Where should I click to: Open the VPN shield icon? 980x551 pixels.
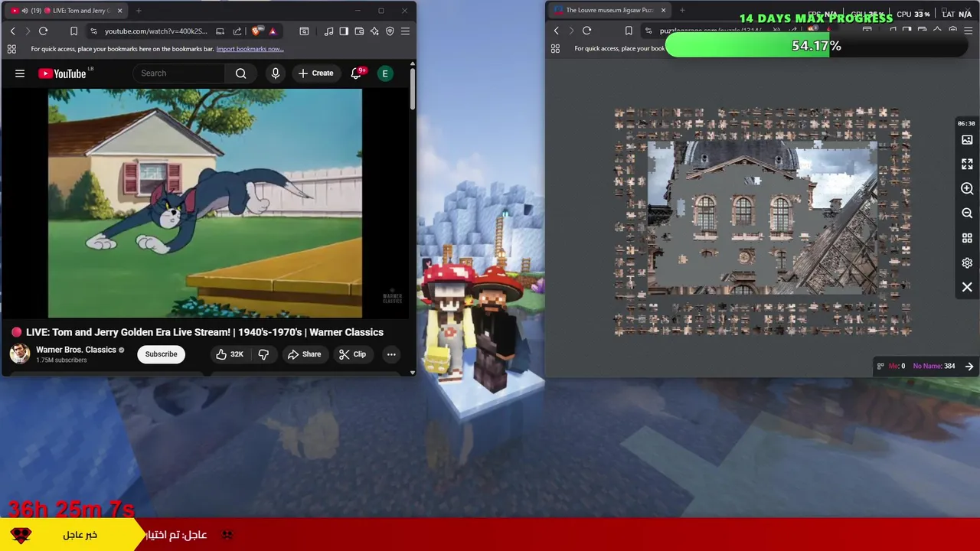[x=390, y=31]
